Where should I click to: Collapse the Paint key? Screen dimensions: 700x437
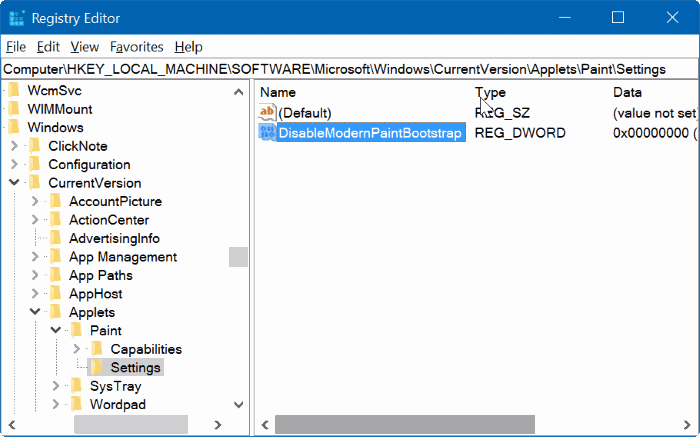[x=56, y=330]
